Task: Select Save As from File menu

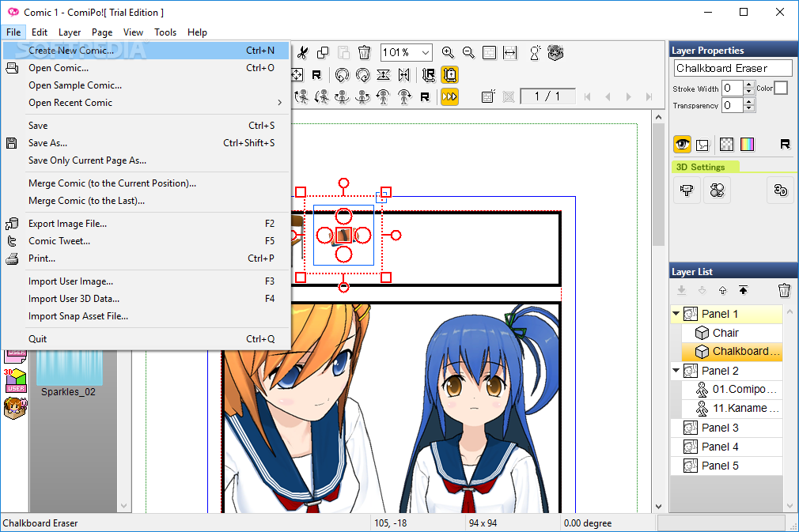Action: tap(146, 143)
